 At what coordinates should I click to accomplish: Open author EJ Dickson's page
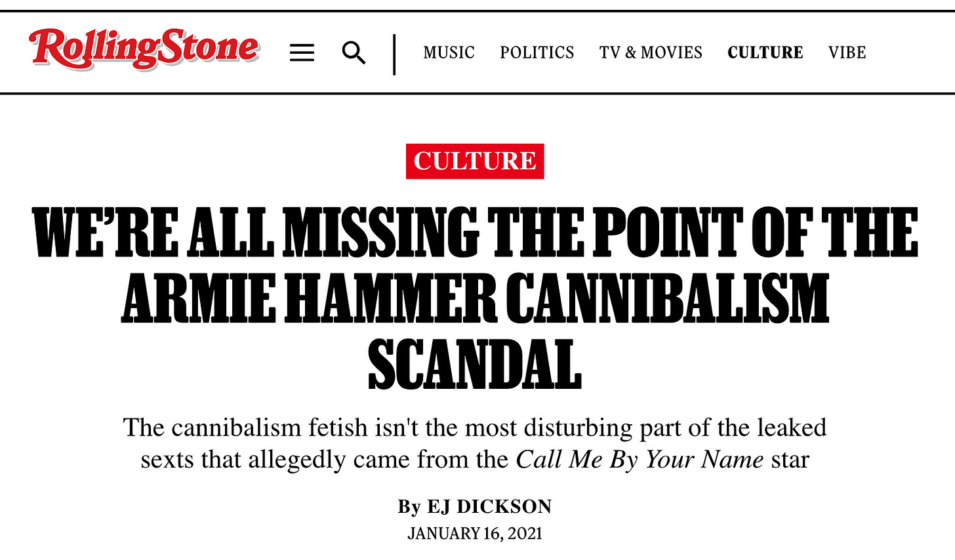click(489, 506)
